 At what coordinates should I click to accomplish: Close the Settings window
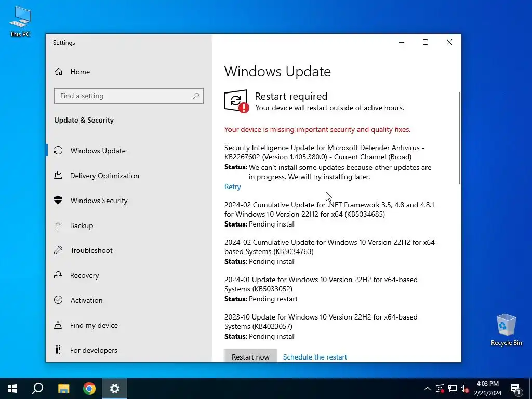coord(449,42)
